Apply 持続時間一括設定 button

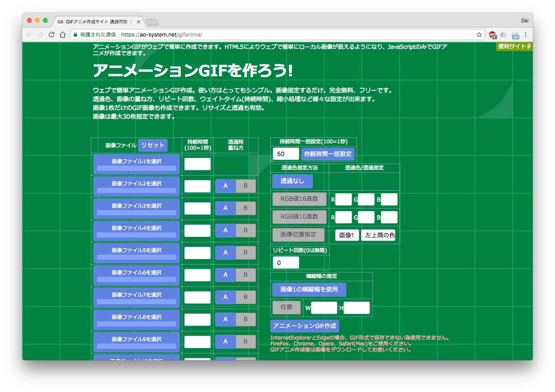[328, 154]
